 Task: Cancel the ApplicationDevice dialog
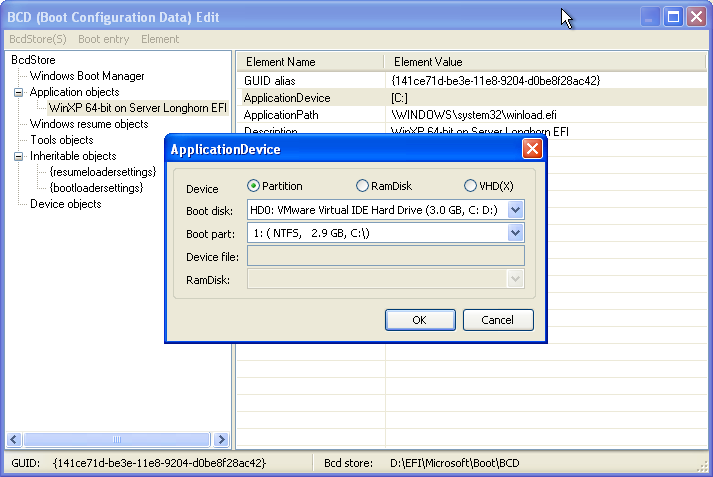(497, 320)
